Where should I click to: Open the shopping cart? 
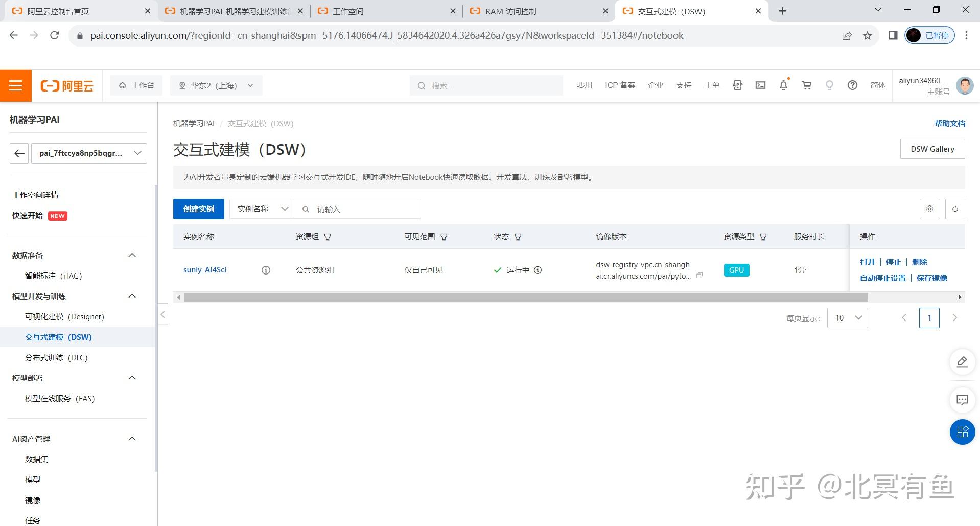(x=806, y=85)
